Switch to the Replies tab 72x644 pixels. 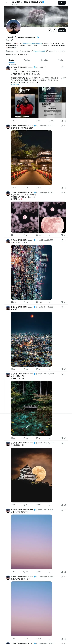[27, 60]
